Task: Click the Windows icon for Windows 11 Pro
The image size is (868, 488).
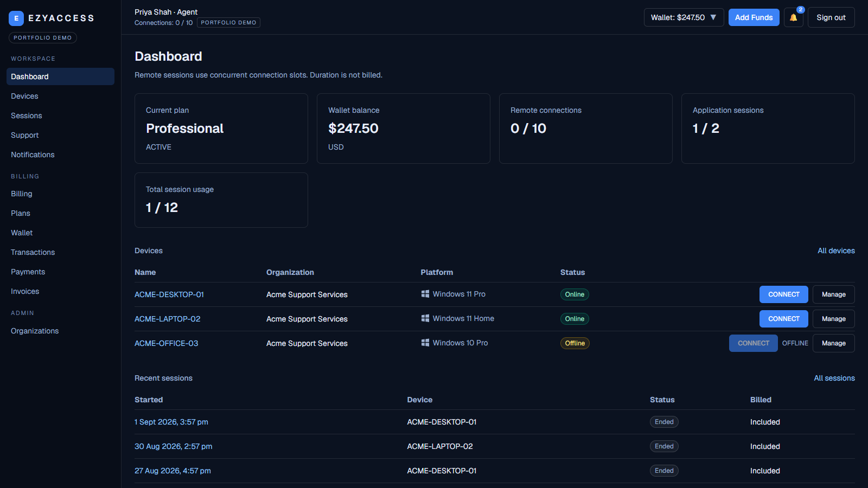Action: click(425, 294)
